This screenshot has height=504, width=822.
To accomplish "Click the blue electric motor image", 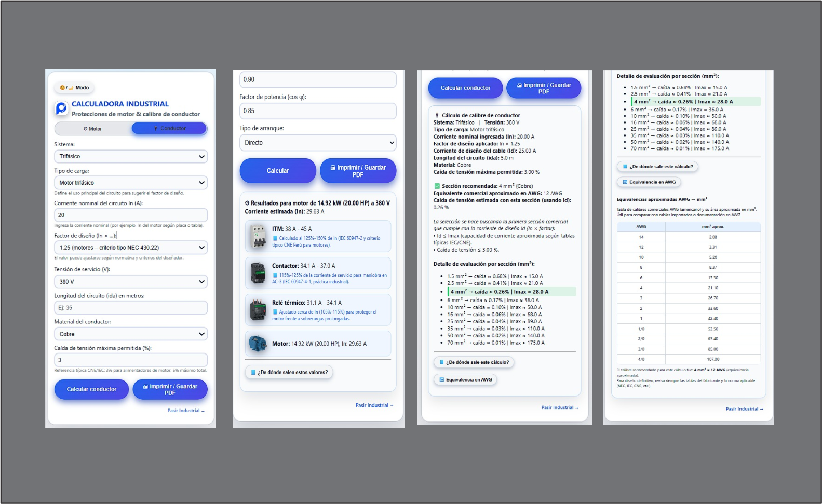I will coord(258,344).
